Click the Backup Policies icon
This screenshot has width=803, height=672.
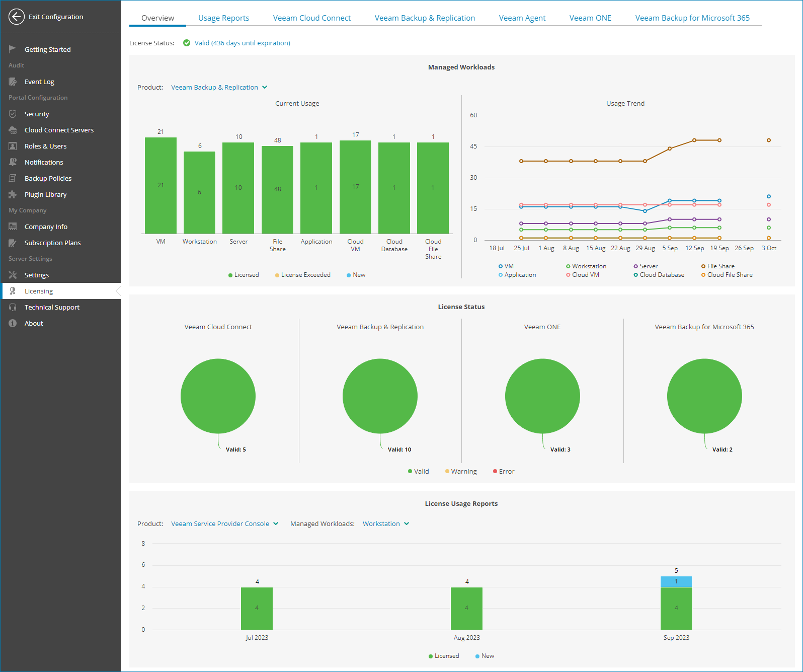13,178
